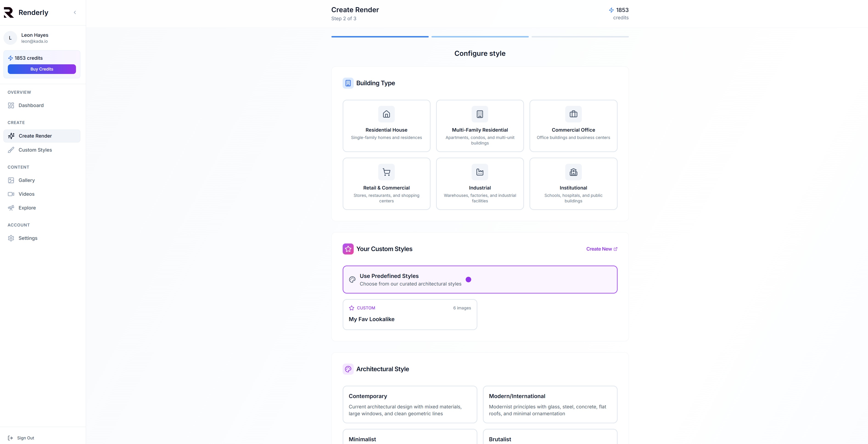Viewport: 868px width, 444px height.
Task: Click the lightning icon in top header
Action: coord(611,10)
